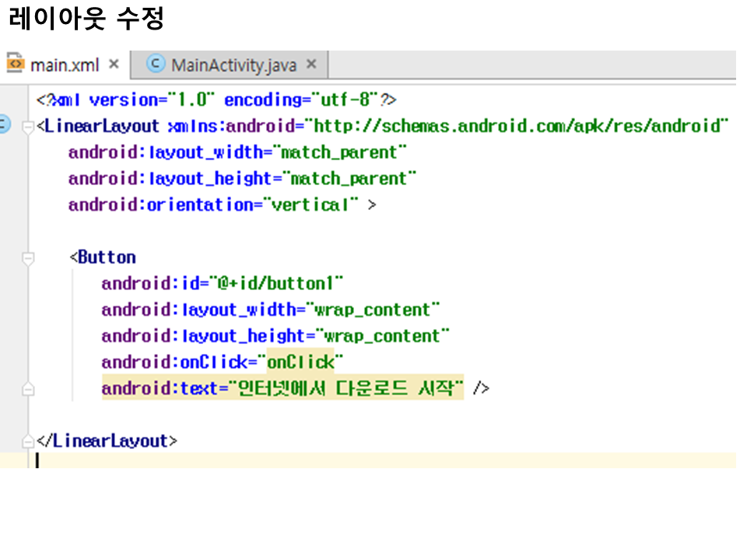
Task: Place cursor on highlighted onClick value
Action: 300,362
